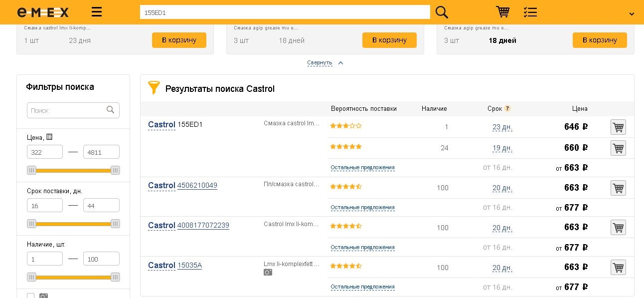
Task: Focus the header search field containing 155ED1
Action: click(285, 12)
